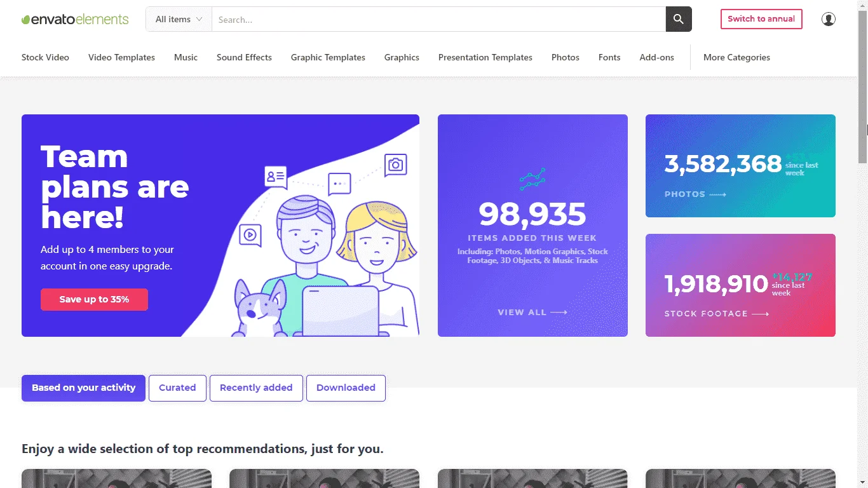The width and height of the screenshot is (868, 488).
Task: Click the Switch to annual button
Action: [761, 19]
